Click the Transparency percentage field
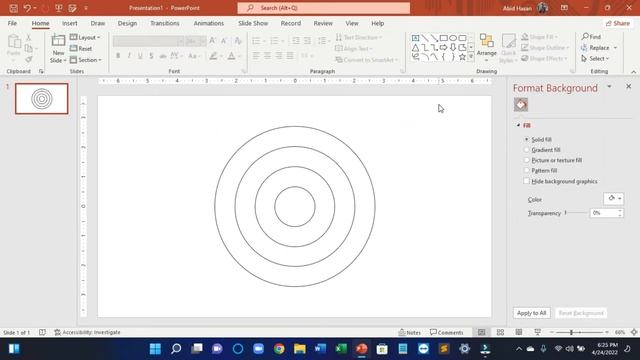This screenshot has width=640, height=360. (603, 213)
